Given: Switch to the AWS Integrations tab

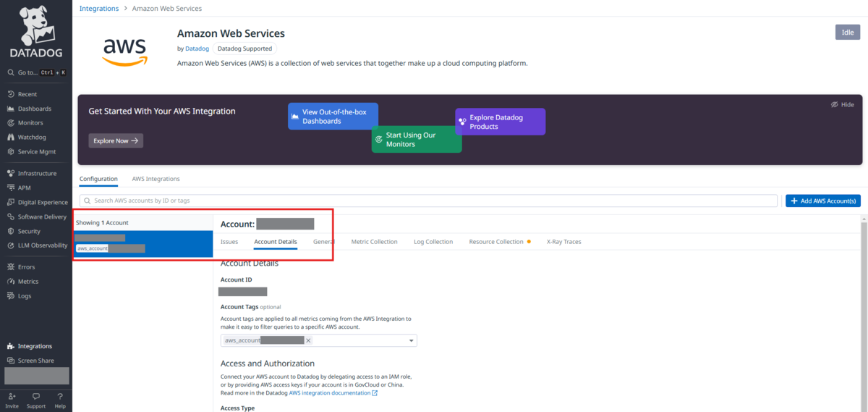Looking at the screenshot, I should (156, 179).
